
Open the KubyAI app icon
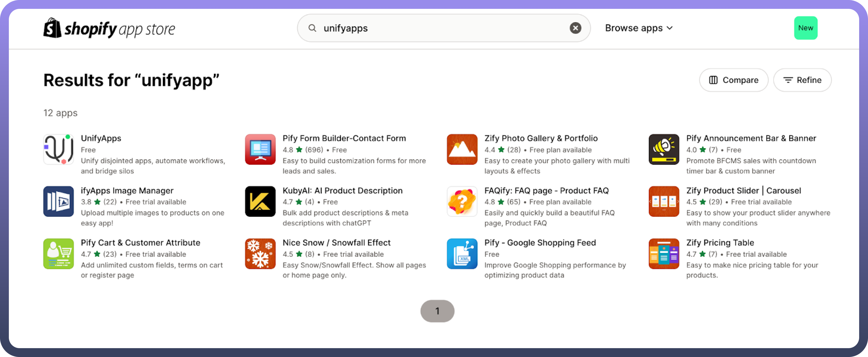coord(260,201)
